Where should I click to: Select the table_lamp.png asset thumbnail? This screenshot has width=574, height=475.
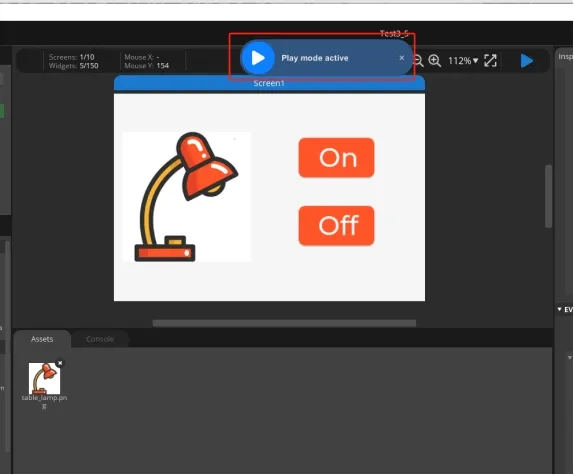point(44,378)
